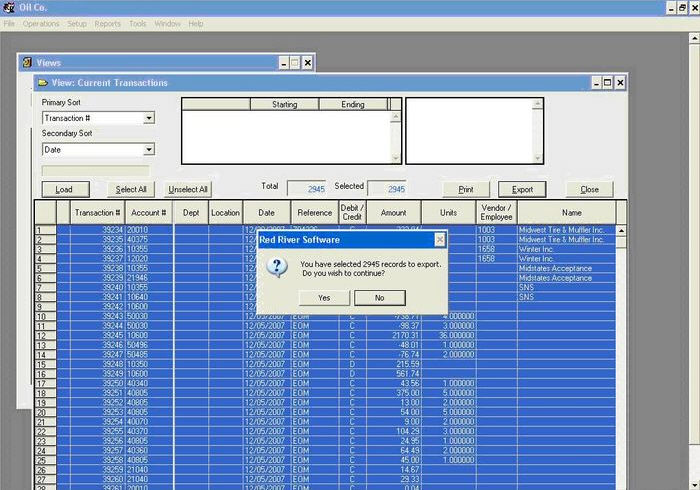Click the Units column header
This screenshot has width=700, height=490.
pyautogui.click(x=448, y=212)
